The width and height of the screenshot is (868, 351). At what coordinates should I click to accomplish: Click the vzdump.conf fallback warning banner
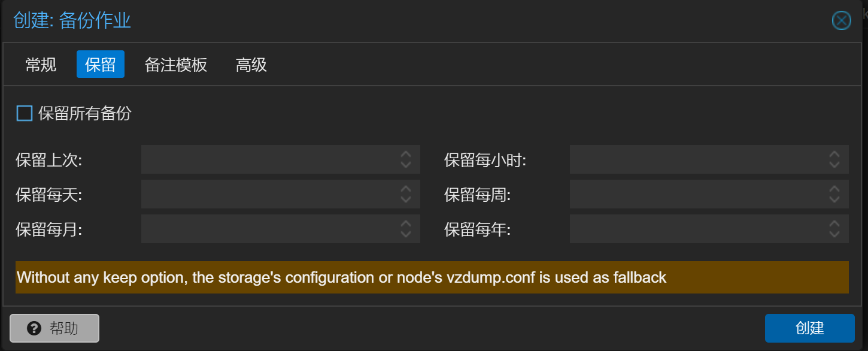coord(432,277)
